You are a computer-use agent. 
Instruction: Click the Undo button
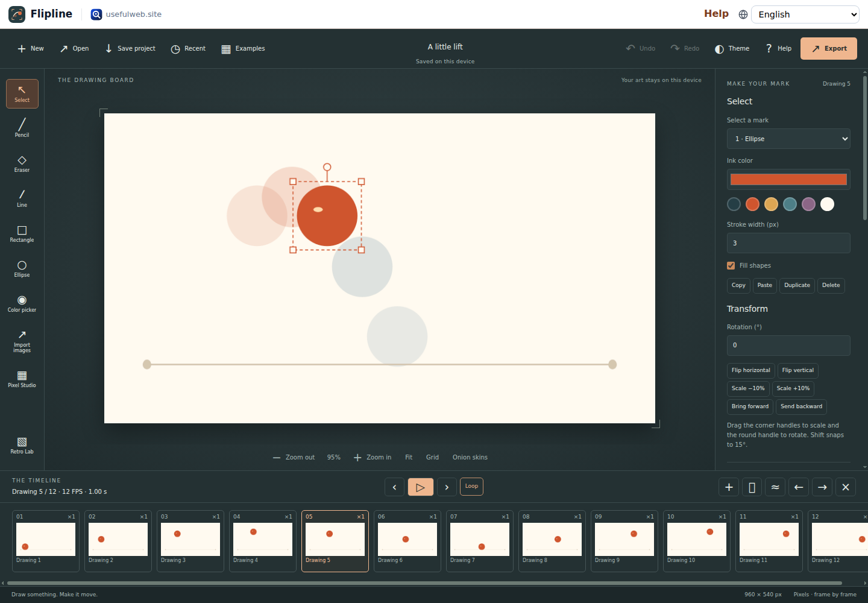click(x=641, y=48)
